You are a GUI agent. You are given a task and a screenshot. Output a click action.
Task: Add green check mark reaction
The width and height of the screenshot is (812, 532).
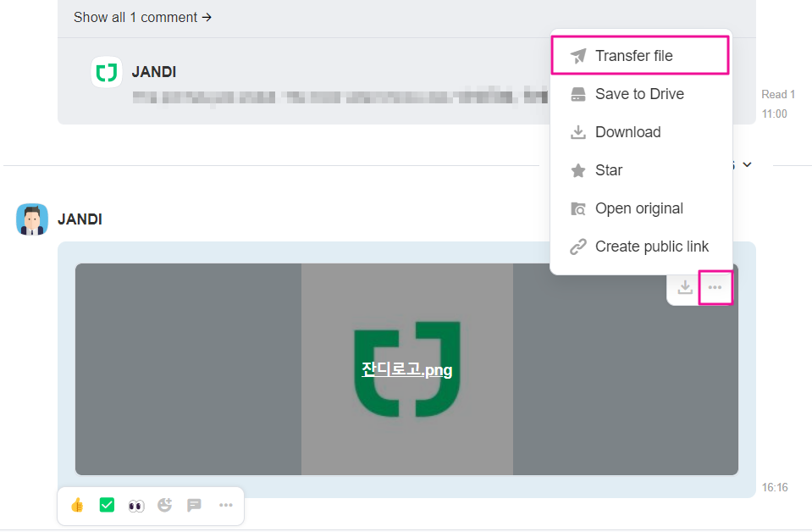tap(107, 505)
